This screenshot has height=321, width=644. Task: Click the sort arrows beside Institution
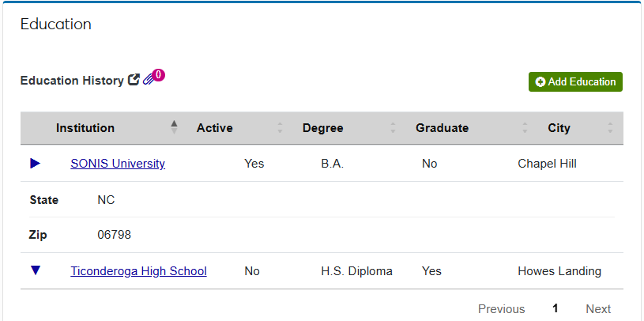(174, 127)
